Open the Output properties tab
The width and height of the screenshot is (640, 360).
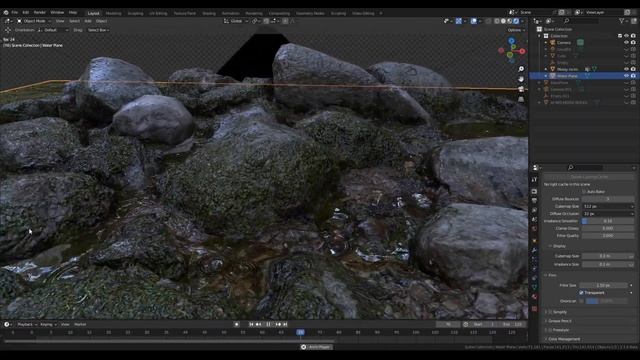click(x=535, y=200)
